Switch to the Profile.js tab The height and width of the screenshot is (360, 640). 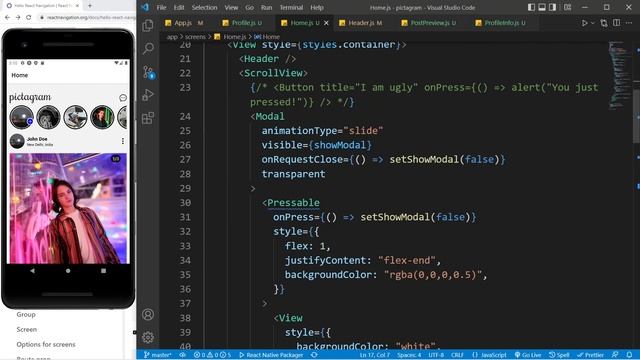click(x=246, y=23)
